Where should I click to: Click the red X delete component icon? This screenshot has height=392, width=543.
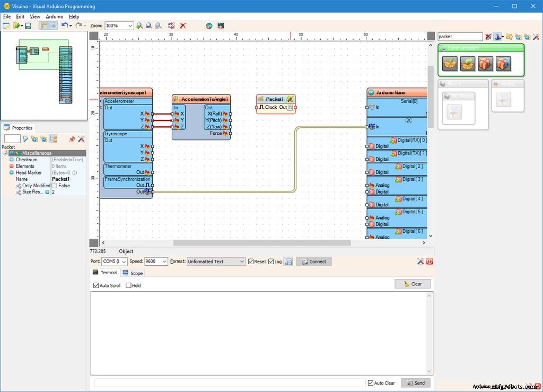pos(183,25)
